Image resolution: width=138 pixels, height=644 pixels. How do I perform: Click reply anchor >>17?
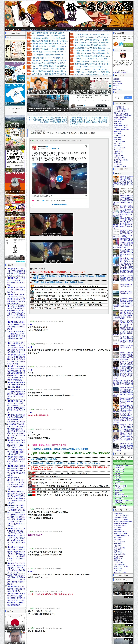coord(31,572)
